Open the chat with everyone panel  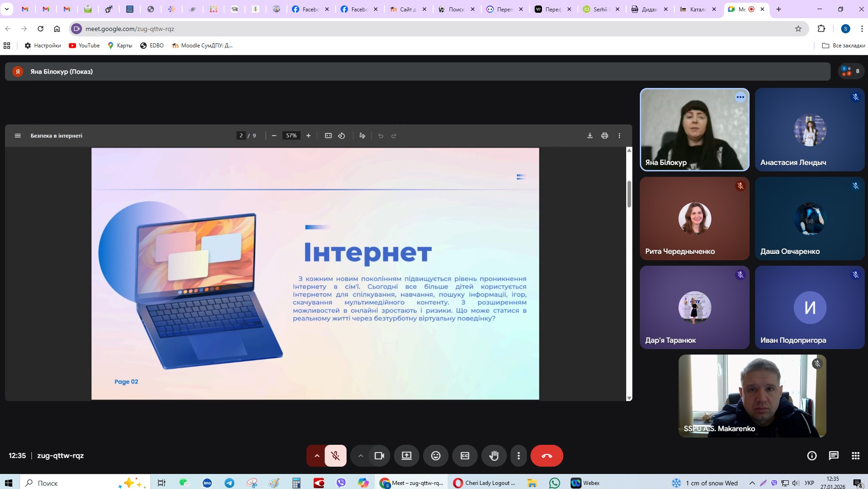pos(833,456)
